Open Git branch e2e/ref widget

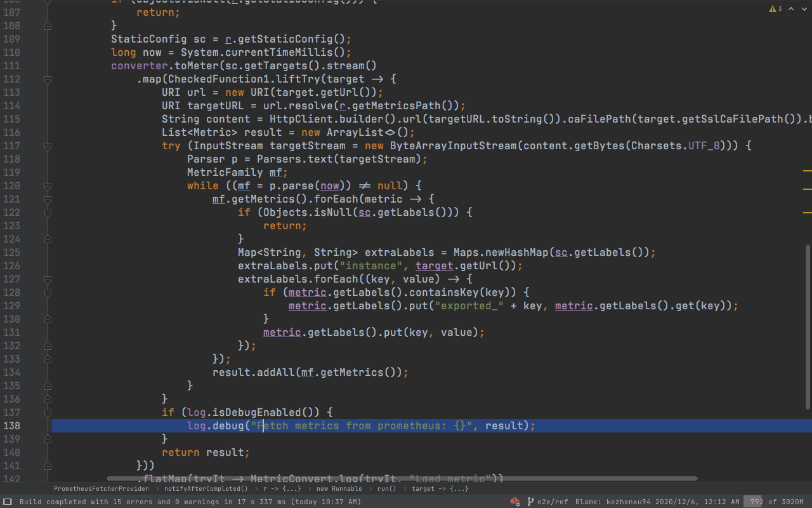click(548, 502)
